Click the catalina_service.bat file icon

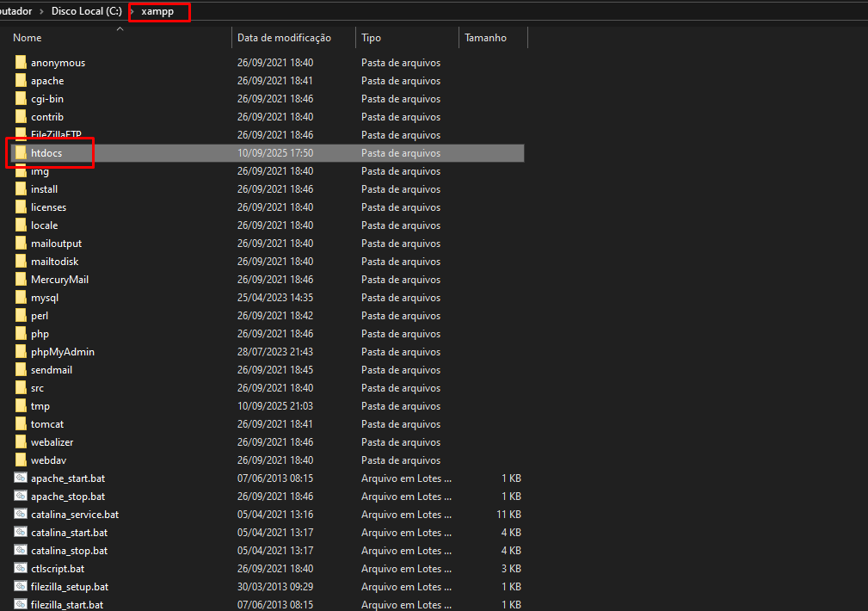(22, 515)
